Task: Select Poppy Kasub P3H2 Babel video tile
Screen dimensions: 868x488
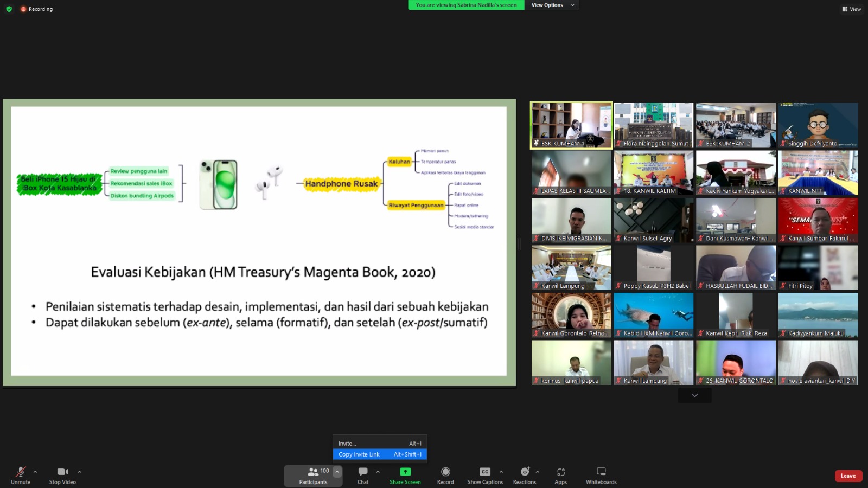Action: point(654,268)
